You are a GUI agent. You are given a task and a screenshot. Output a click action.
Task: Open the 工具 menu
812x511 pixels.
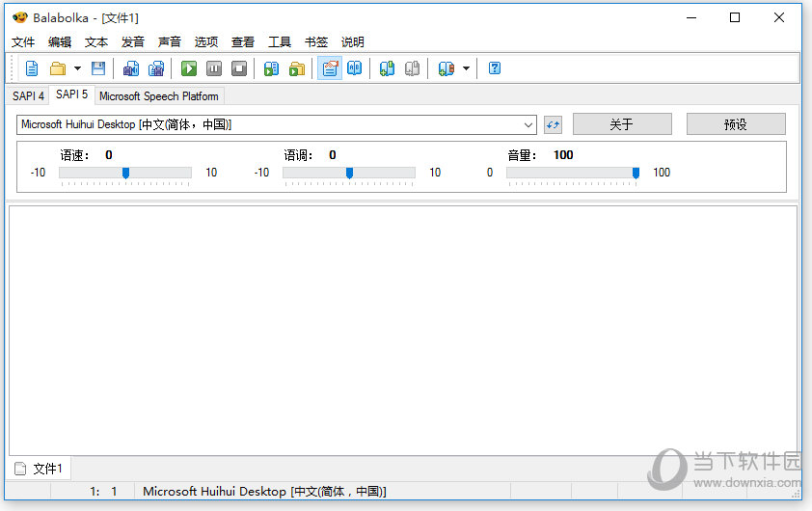coord(279,41)
